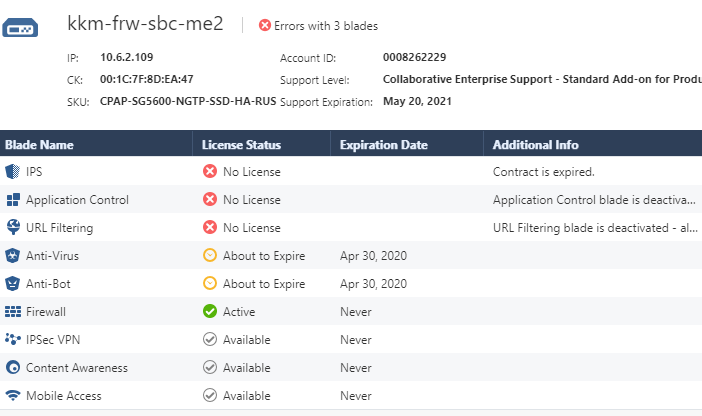The height and width of the screenshot is (416, 702).
Task: Click the URL Filtering globe icon
Action: point(13,227)
